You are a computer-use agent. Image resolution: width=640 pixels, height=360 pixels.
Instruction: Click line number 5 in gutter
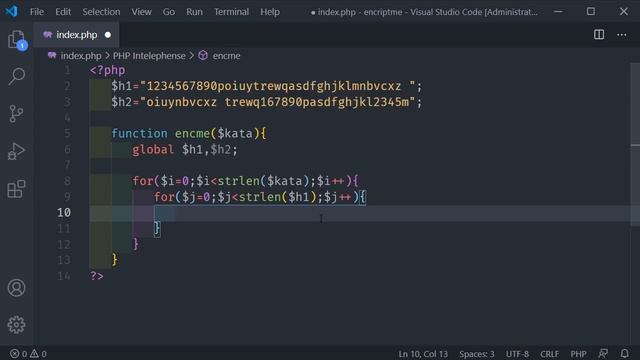[x=67, y=133]
